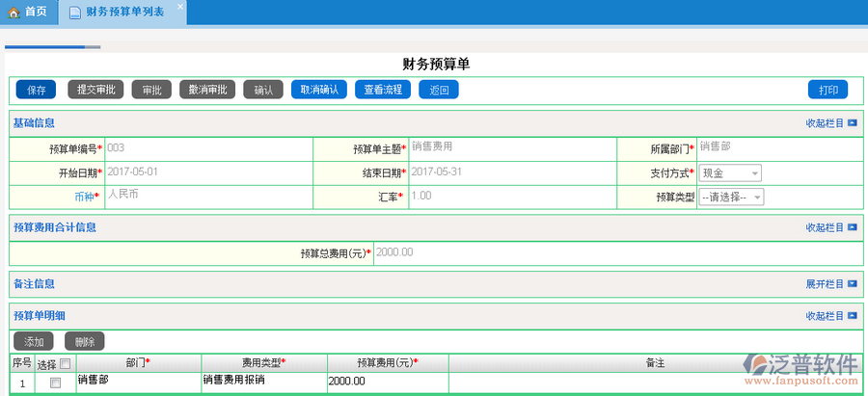This screenshot has width=868, height=396.
Task: Click the 添加 button in detail section
Action: click(34, 341)
